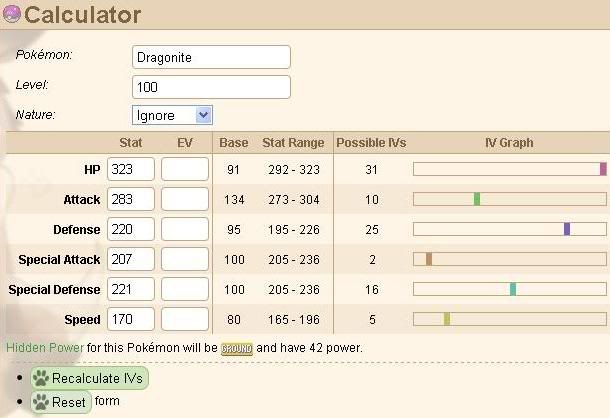This screenshot has height=418, width=610.
Task: Click the Special Defense possible IV value 16
Action: pyautogui.click(x=372, y=290)
